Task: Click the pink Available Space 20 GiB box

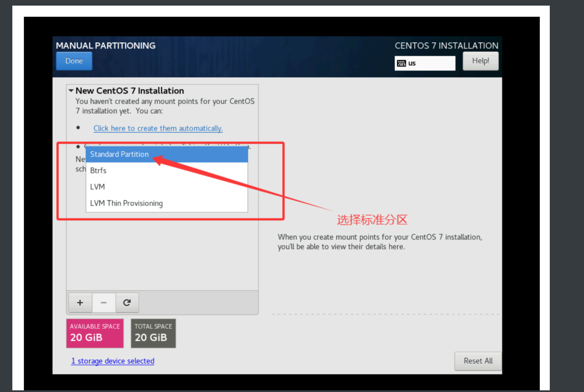Action: (95, 333)
